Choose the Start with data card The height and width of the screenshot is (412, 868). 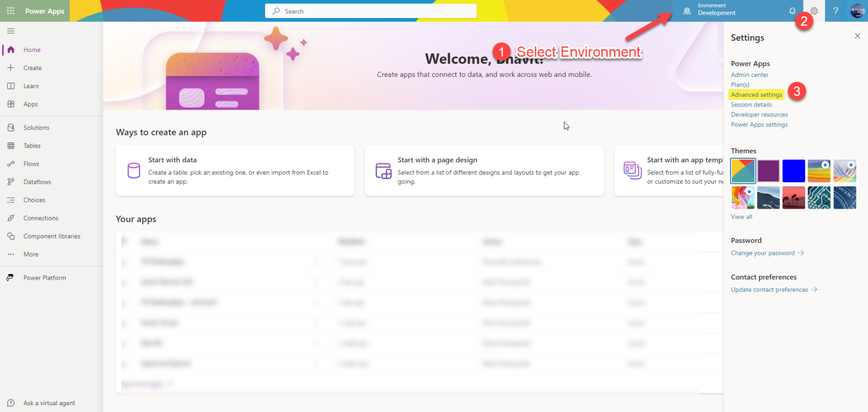click(x=235, y=171)
